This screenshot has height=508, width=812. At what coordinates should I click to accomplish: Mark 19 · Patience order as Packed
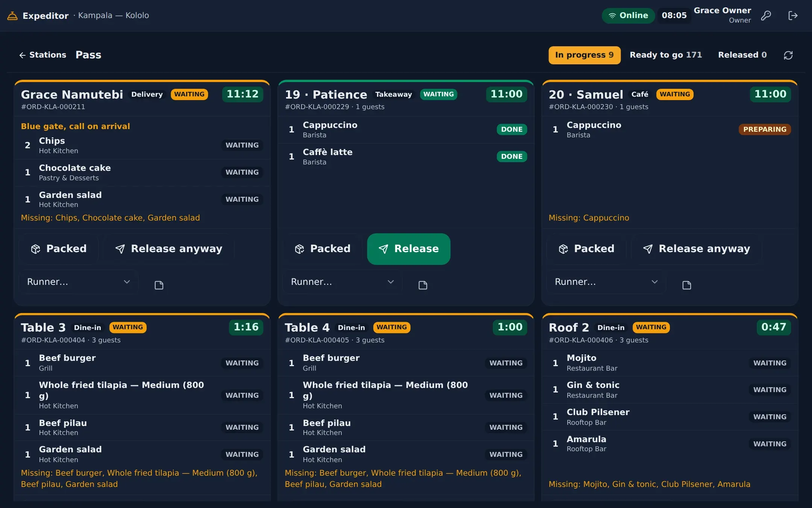(x=323, y=249)
